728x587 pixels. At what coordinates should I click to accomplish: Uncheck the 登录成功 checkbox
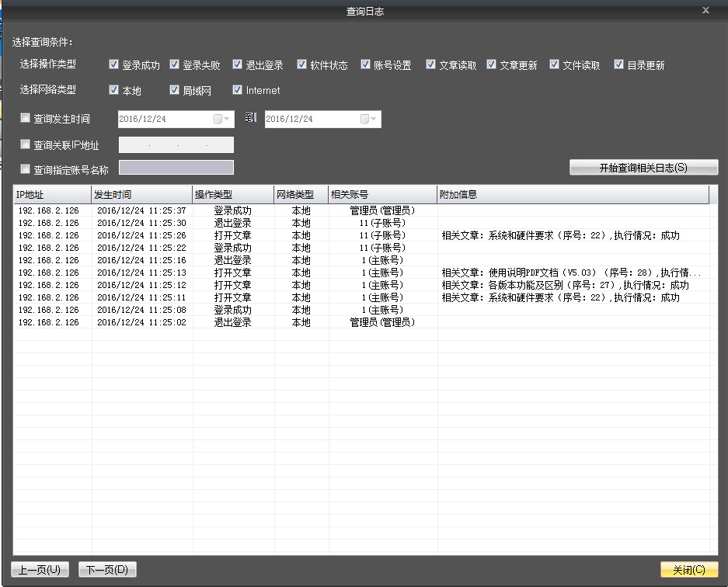pyautogui.click(x=114, y=65)
